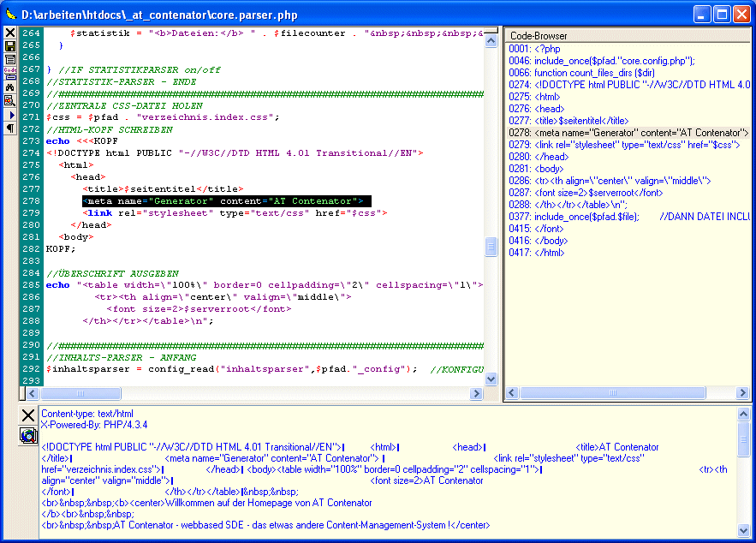Click the highlighted 0278: meta Generator row
The image size is (756, 543).
[628, 133]
